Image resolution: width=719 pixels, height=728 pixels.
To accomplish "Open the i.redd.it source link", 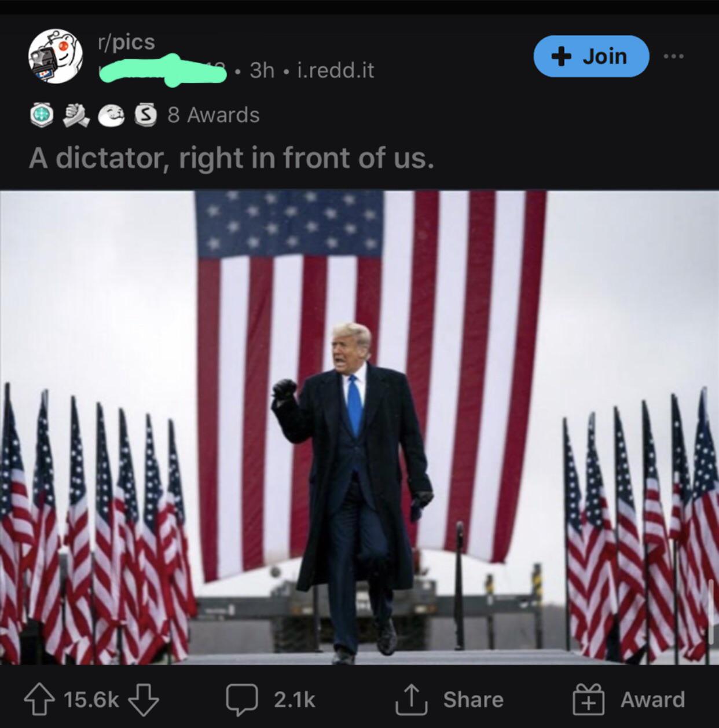I will coord(335,71).
